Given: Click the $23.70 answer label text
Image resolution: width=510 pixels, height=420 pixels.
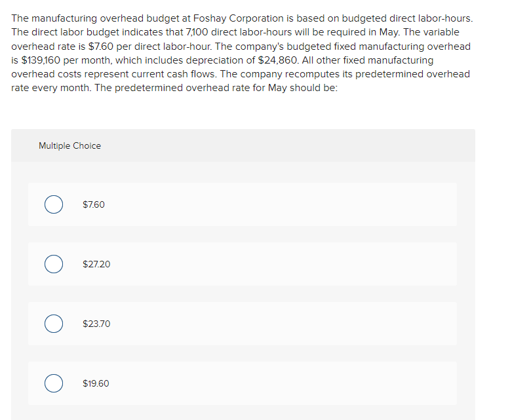Looking at the screenshot, I should tap(96, 324).
